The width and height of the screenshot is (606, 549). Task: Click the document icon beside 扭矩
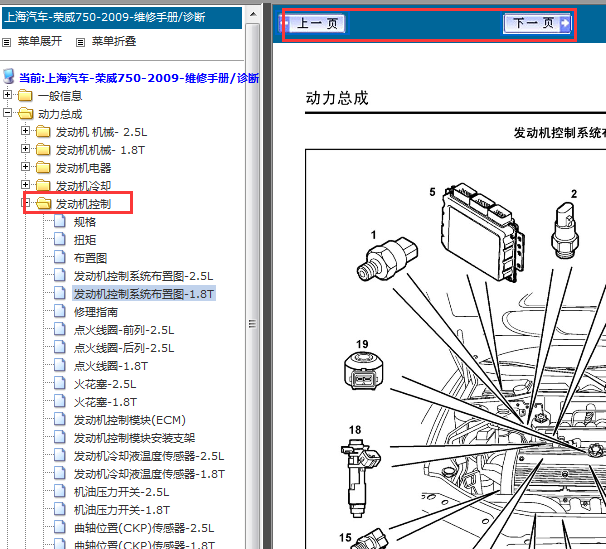pos(60,239)
